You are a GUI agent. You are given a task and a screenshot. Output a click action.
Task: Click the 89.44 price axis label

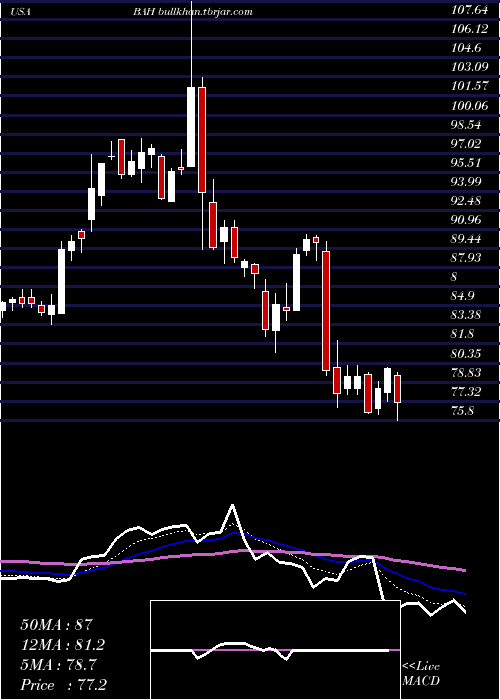tap(467, 239)
